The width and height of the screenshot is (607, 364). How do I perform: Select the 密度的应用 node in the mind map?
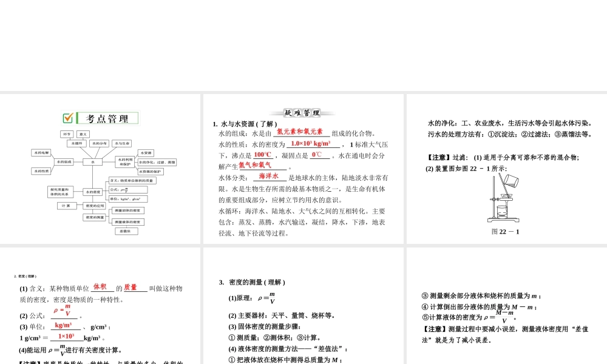pos(94,206)
